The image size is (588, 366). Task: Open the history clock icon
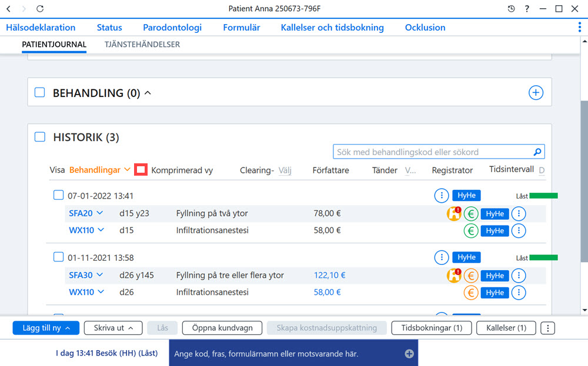(511, 9)
